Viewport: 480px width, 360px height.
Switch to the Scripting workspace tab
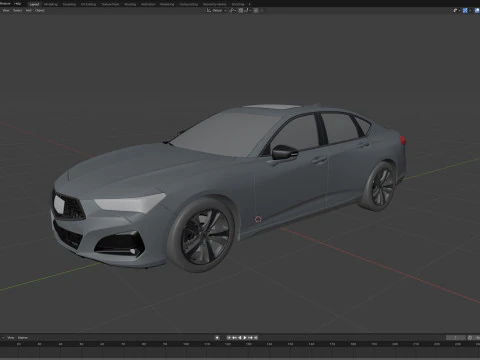click(238, 4)
